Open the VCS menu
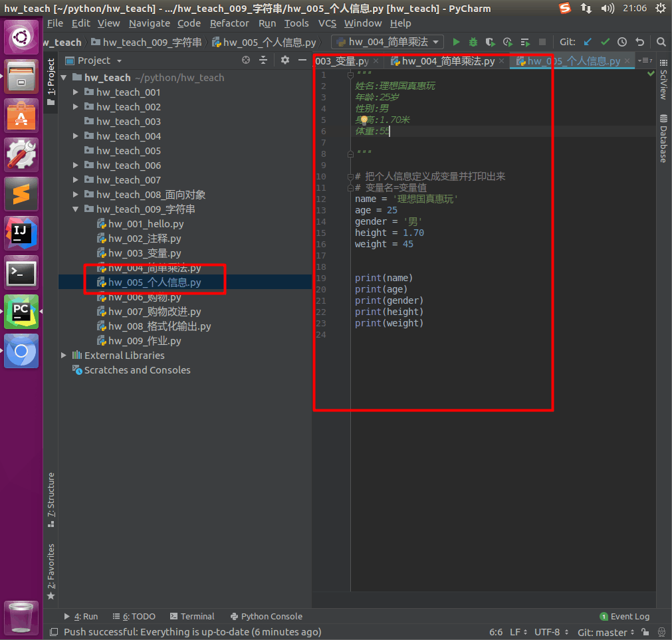672x640 pixels. pos(327,23)
